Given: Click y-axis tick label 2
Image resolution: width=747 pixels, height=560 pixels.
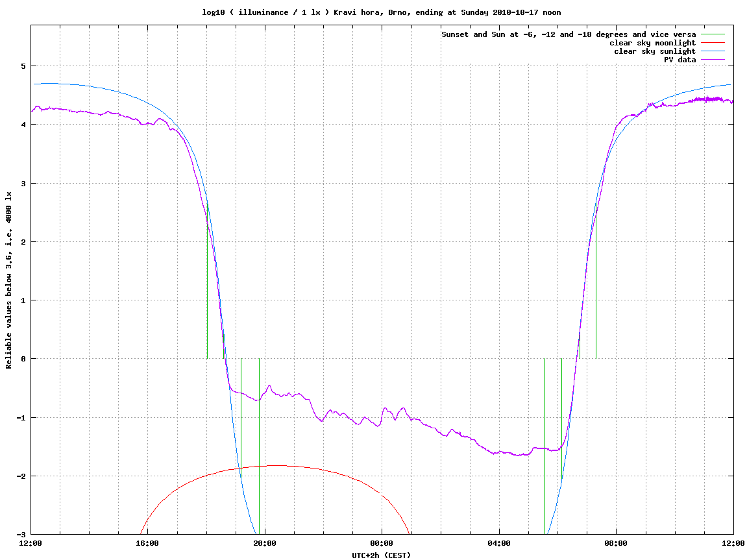Looking at the screenshot, I should pyautogui.click(x=23, y=242).
